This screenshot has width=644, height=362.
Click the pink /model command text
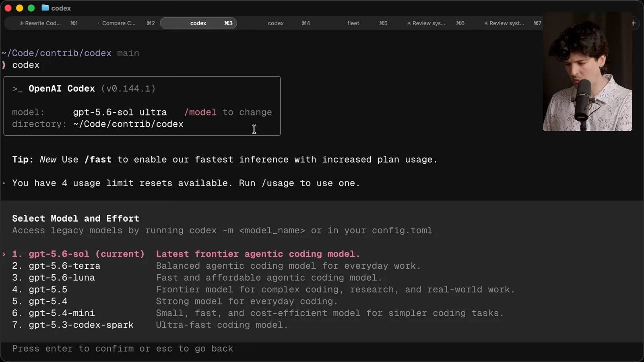coord(200,112)
